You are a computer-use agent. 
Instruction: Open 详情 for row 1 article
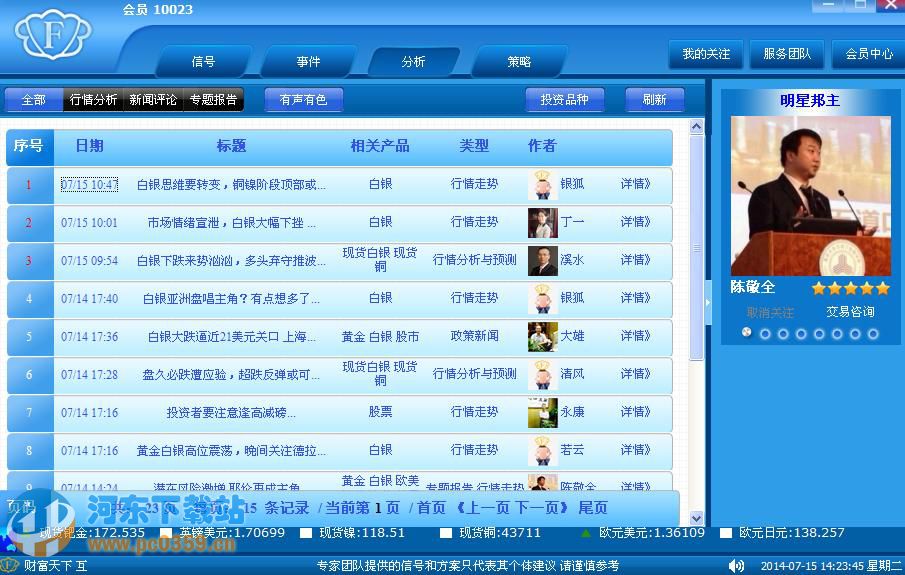(635, 184)
